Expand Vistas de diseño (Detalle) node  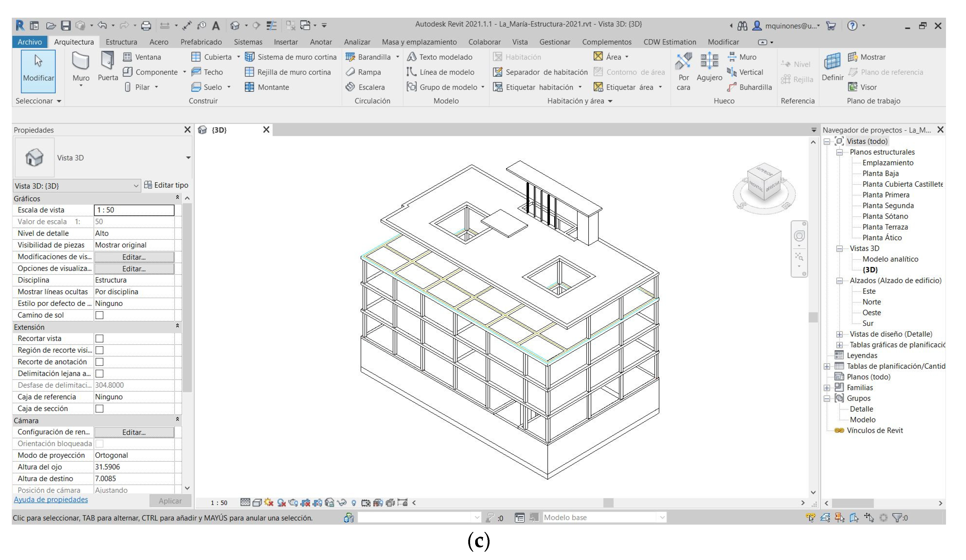point(839,335)
